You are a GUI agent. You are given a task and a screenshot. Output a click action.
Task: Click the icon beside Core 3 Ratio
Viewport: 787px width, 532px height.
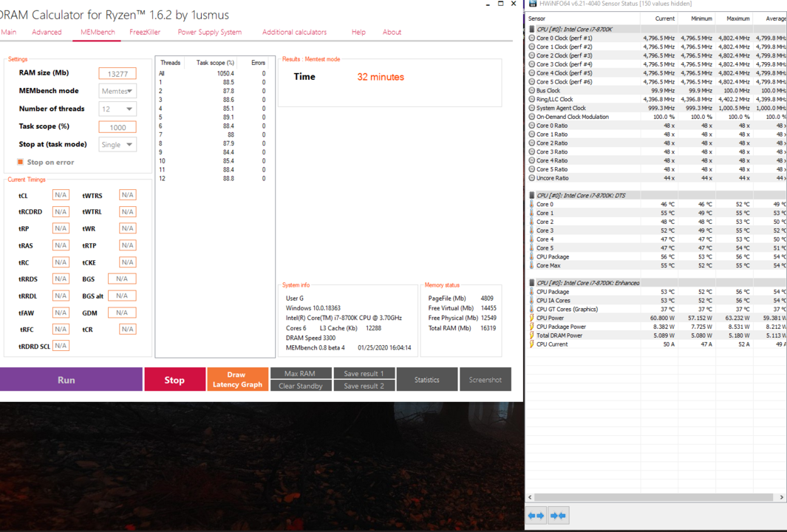(532, 152)
